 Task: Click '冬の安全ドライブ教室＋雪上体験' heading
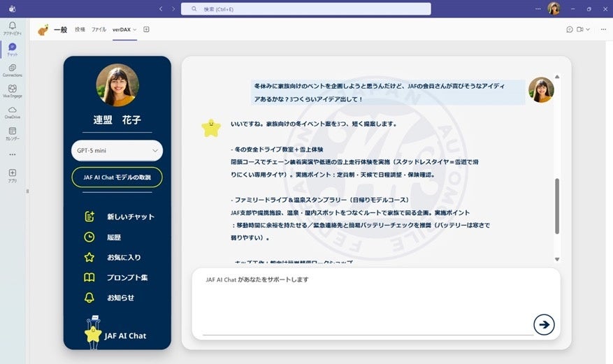[279, 150]
